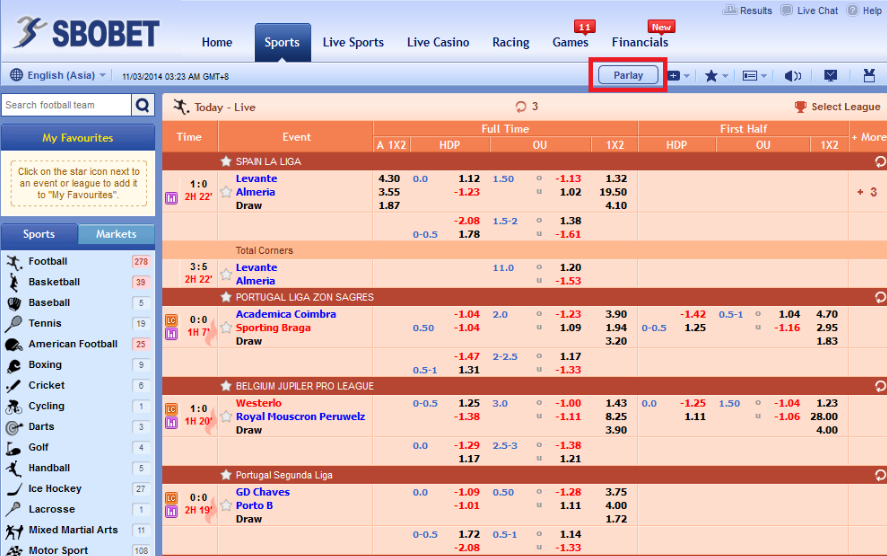Refresh the Portugal Liga Zon Sagres odds
Viewport: 887px width, 556px height.
point(880,297)
